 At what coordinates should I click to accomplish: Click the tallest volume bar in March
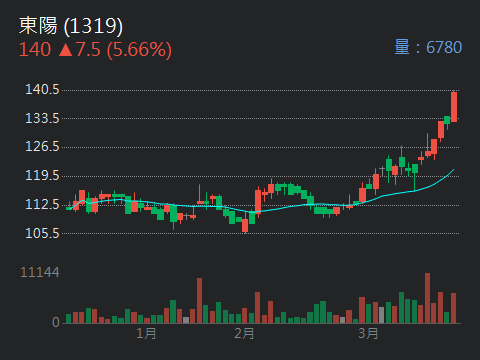click(x=427, y=298)
